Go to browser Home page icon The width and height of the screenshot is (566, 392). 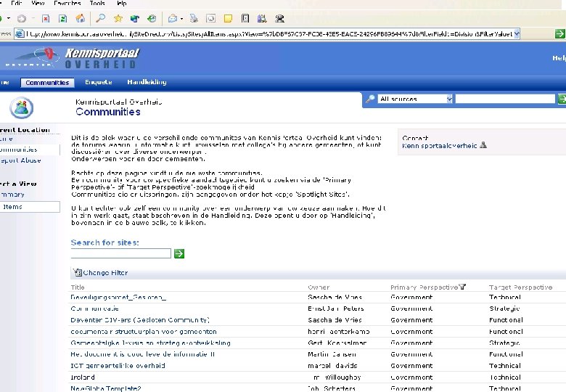click(x=80, y=18)
